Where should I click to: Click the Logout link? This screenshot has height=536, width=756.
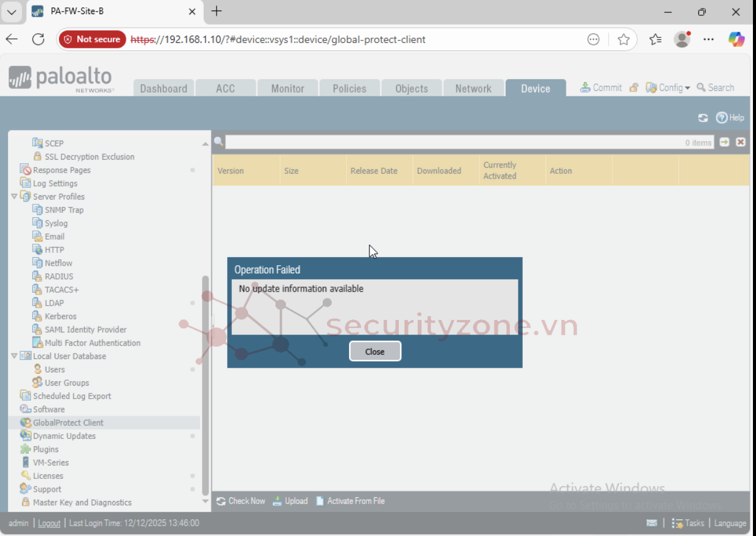[49, 523]
